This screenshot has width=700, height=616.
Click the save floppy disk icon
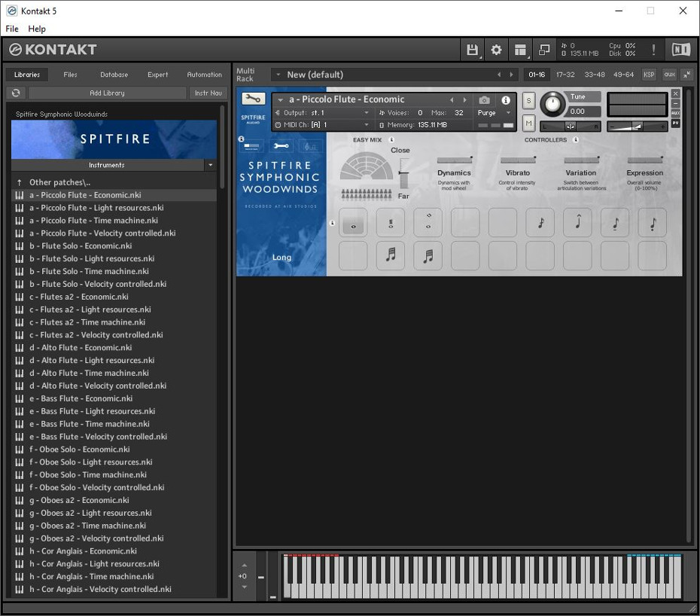click(472, 50)
